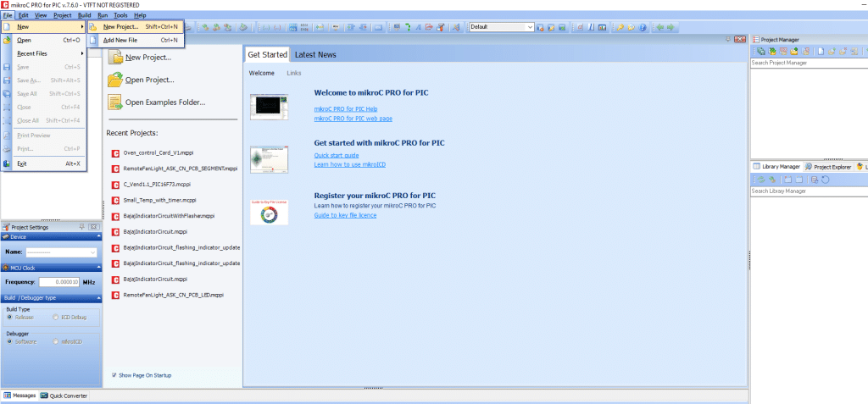Screen dimensions: 868x404
Task: Click the refresh icon in Library Manager toolbar
Action: click(761, 180)
